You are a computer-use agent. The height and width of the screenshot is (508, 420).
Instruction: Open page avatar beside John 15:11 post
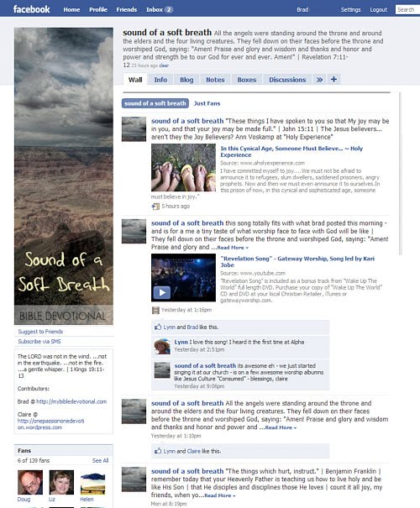[134, 129]
